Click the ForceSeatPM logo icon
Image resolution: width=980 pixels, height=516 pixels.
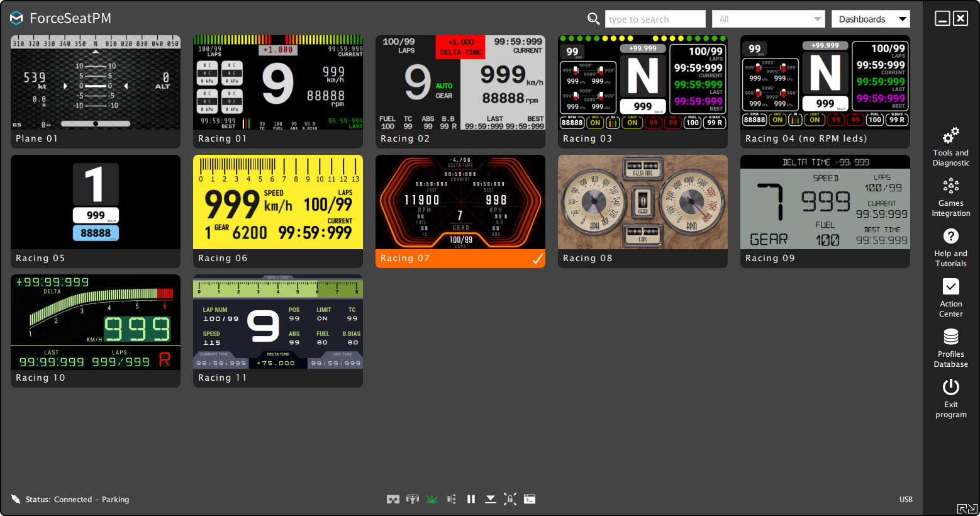point(16,18)
